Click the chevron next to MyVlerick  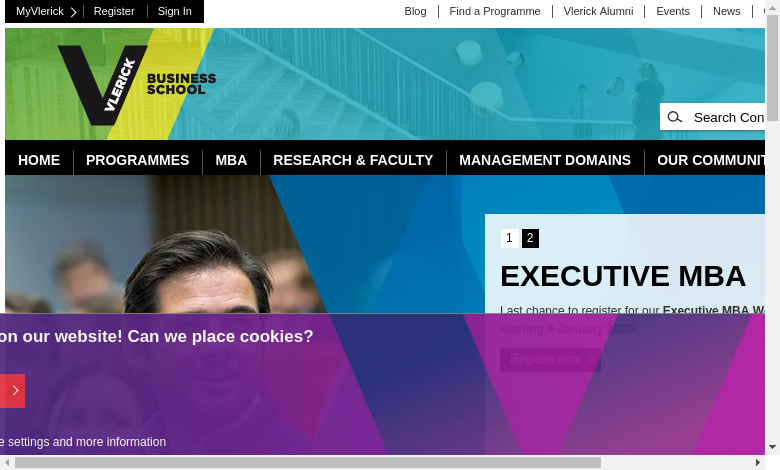[73, 12]
